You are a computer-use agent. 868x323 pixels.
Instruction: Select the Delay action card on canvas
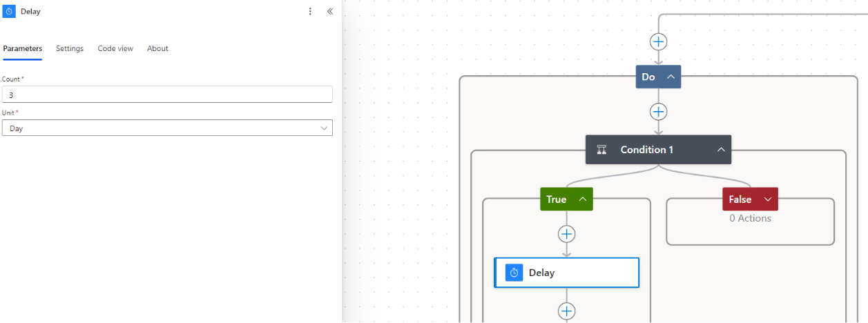pos(580,273)
